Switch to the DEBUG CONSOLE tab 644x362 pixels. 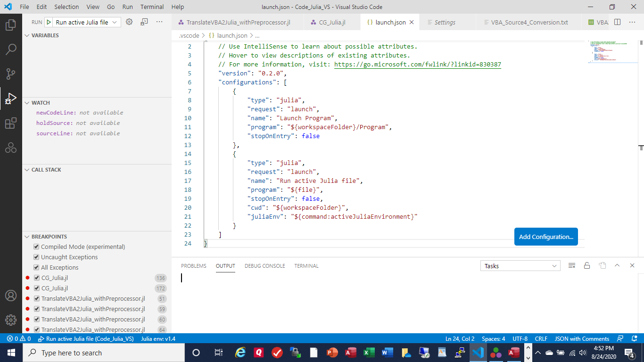[266, 265]
